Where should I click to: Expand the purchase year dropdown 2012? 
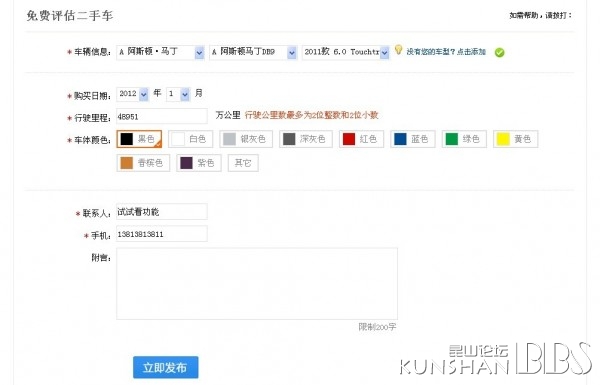pos(132,94)
